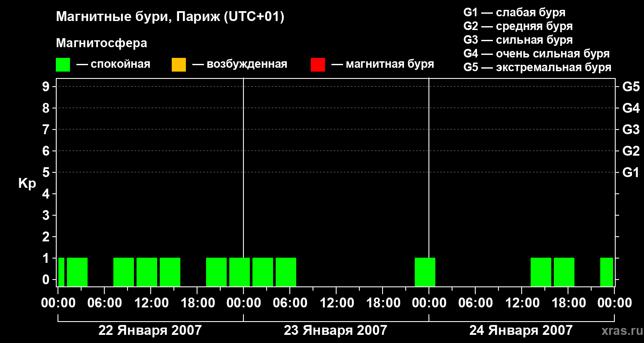Click the 12:00 tick label of 24 January

(x=522, y=303)
